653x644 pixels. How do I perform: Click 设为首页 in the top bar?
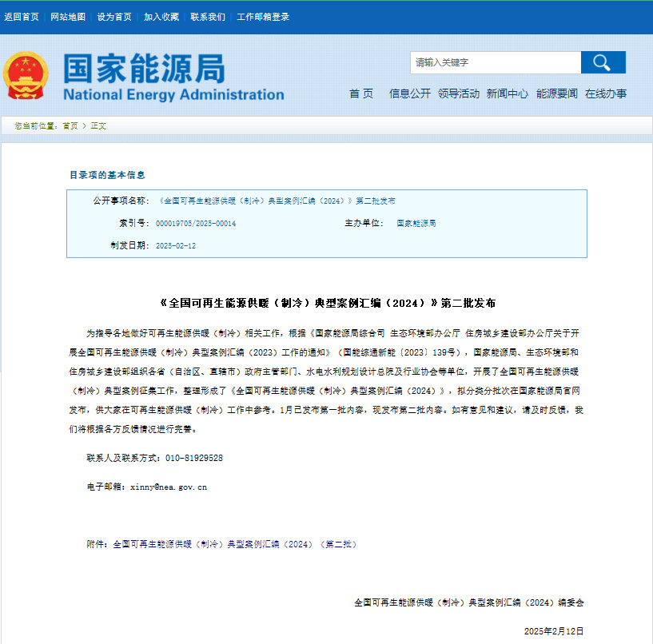pyautogui.click(x=112, y=16)
